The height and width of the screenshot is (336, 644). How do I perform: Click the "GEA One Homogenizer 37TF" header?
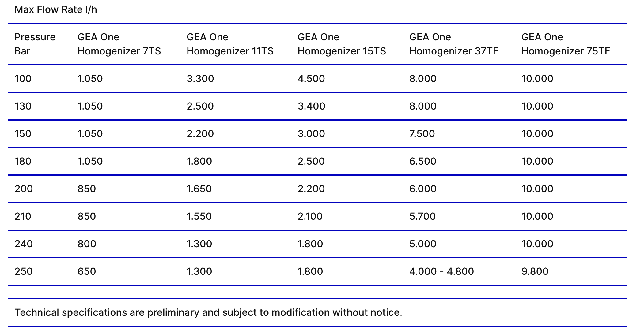pyautogui.click(x=453, y=44)
